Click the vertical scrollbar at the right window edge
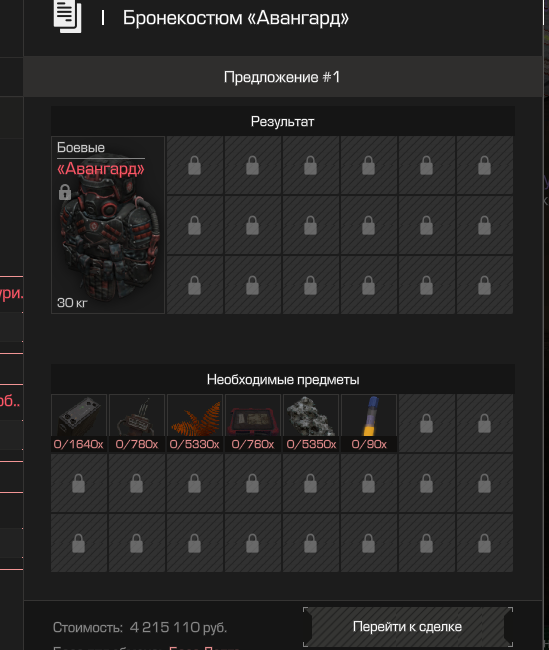This screenshot has width=549, height=650. [x=543, y=325]
